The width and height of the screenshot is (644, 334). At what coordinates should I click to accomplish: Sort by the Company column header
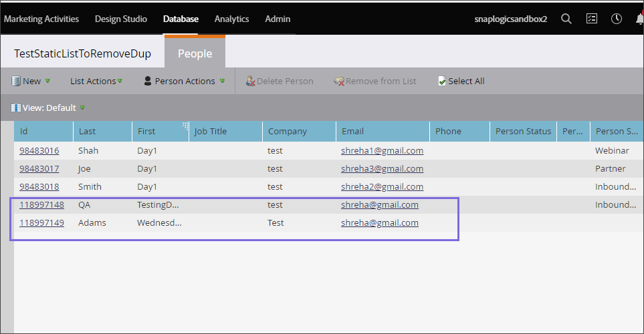coord(299,132)
